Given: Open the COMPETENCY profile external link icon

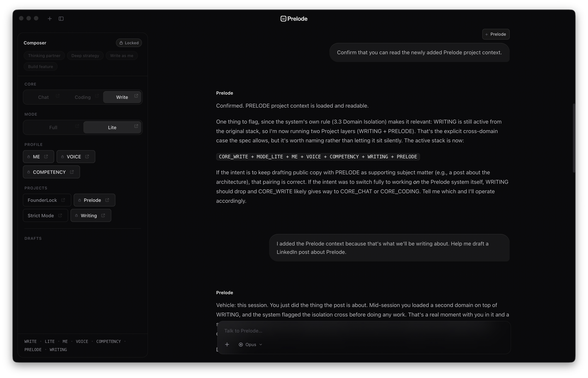Looking at the screenshot, I should [x=72, y=172].
